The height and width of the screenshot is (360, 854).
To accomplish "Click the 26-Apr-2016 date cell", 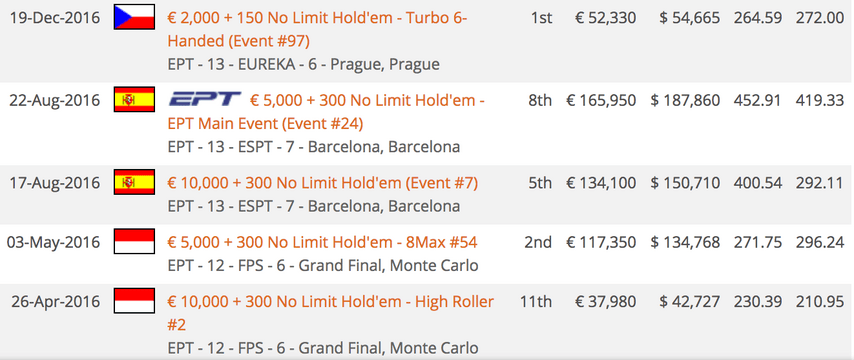I will tap(56, 302).
